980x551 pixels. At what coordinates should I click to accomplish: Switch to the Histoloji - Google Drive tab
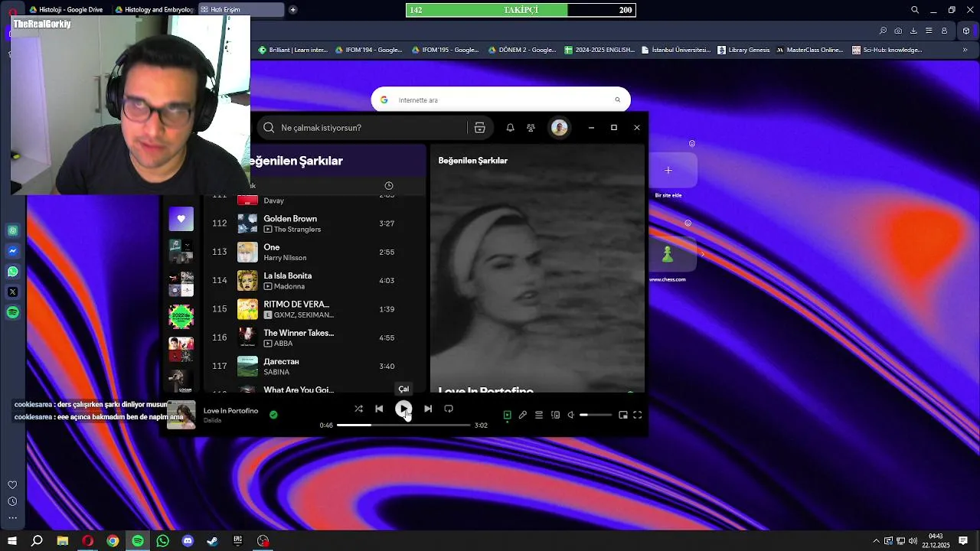coord(65,10)
